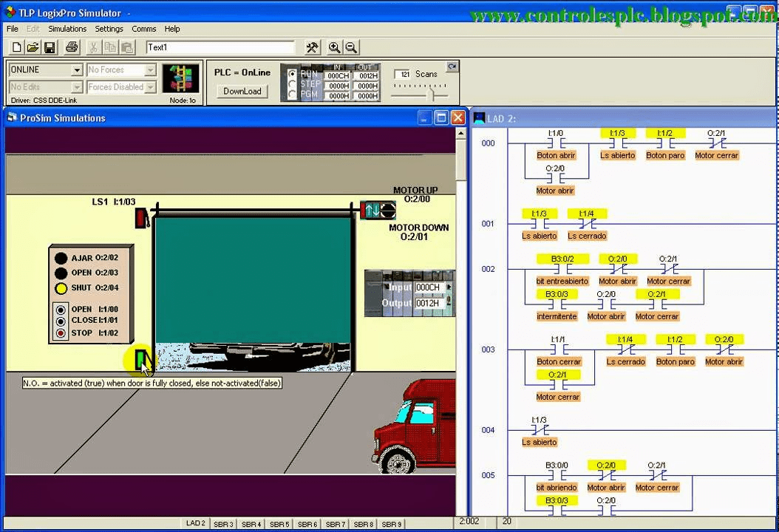The height and width of the screenshot is (532, 779).
Task: Open the Help menu
Action: click(172, 29)
